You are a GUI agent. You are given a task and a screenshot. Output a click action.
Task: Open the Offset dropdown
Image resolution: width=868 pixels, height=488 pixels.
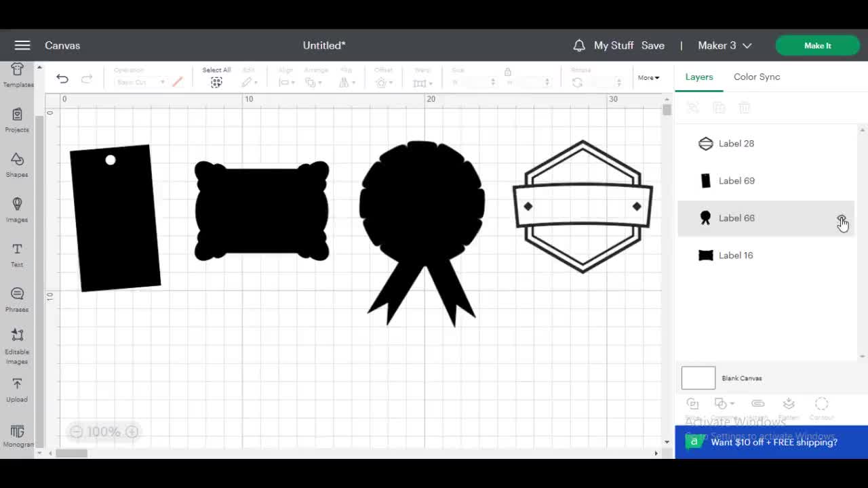click(x=383, y=82)
